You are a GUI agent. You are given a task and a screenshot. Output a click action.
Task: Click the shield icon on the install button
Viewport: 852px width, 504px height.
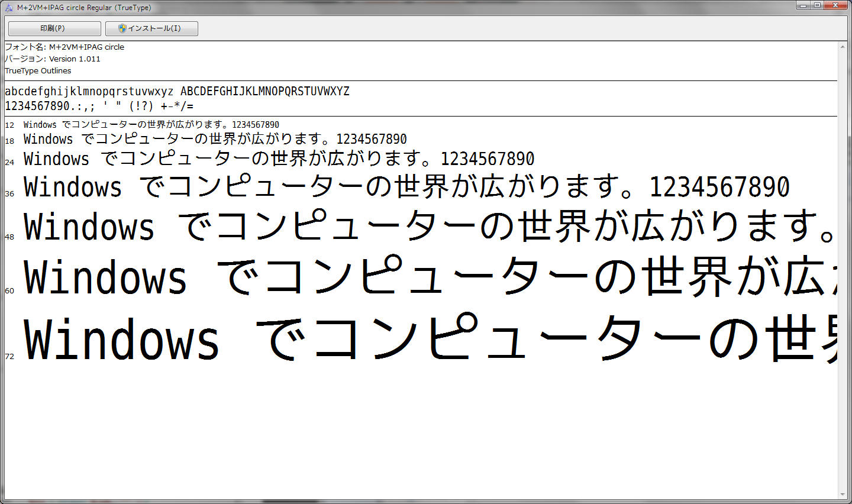pos(122,28)
